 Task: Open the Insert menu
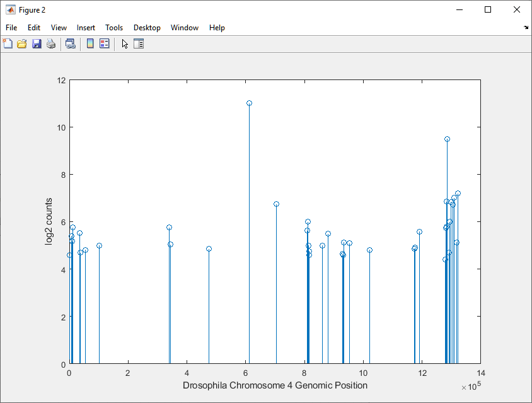pos(86,28)
